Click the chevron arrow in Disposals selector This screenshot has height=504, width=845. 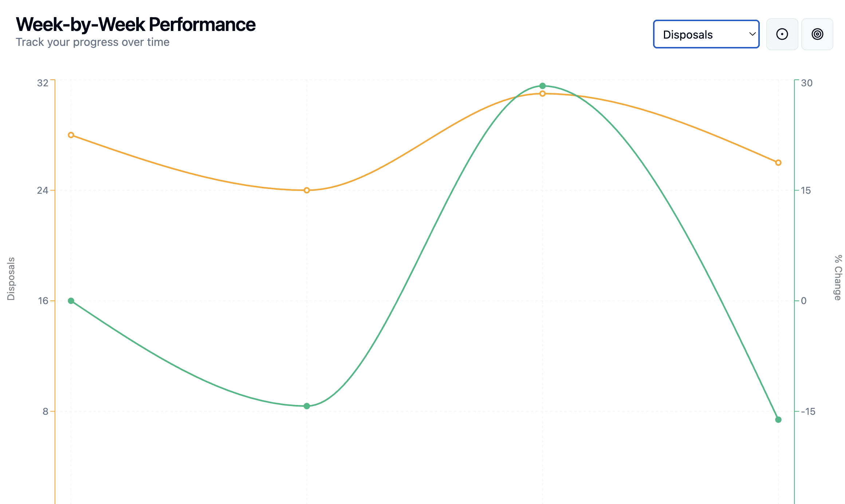pyautogui.click(x=752, y=34)
